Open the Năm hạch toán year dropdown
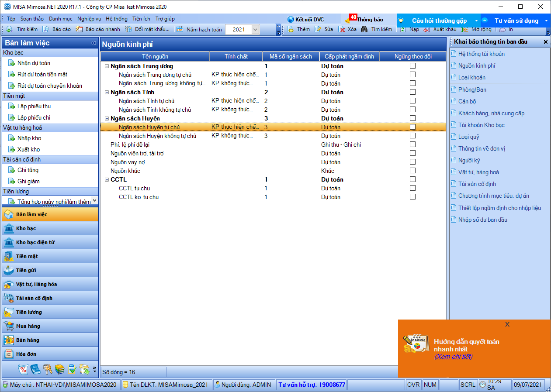The height and width of the screenshot is (392, 551). point(256,30)
